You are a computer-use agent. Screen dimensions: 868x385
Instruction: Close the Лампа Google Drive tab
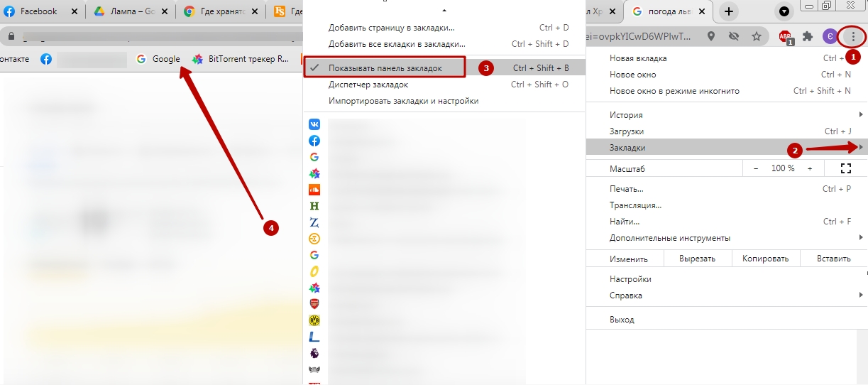point(165,11)
